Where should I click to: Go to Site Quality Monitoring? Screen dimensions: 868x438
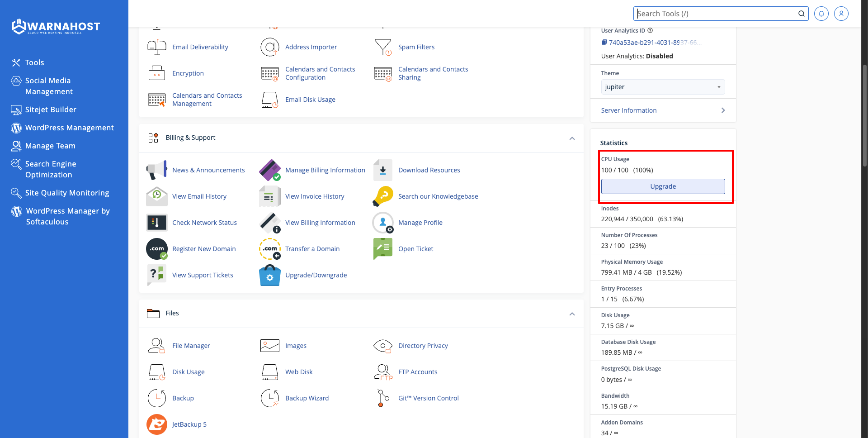tap(67, 193)
